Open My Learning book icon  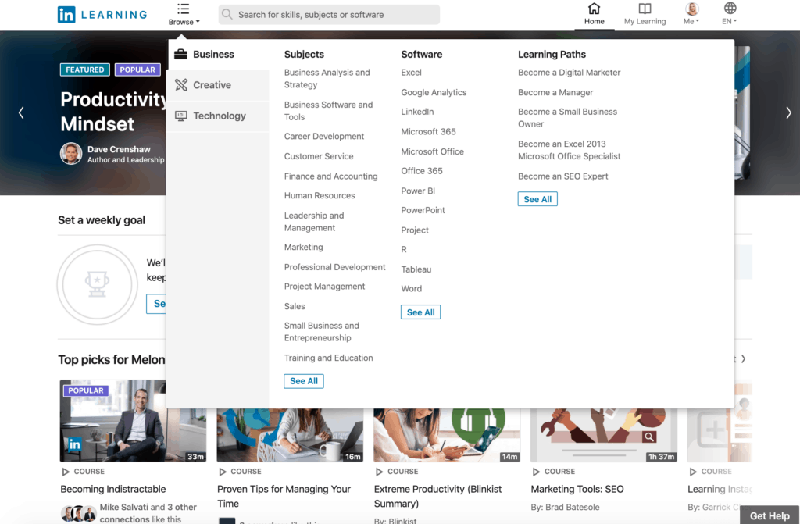coord(645,8)
